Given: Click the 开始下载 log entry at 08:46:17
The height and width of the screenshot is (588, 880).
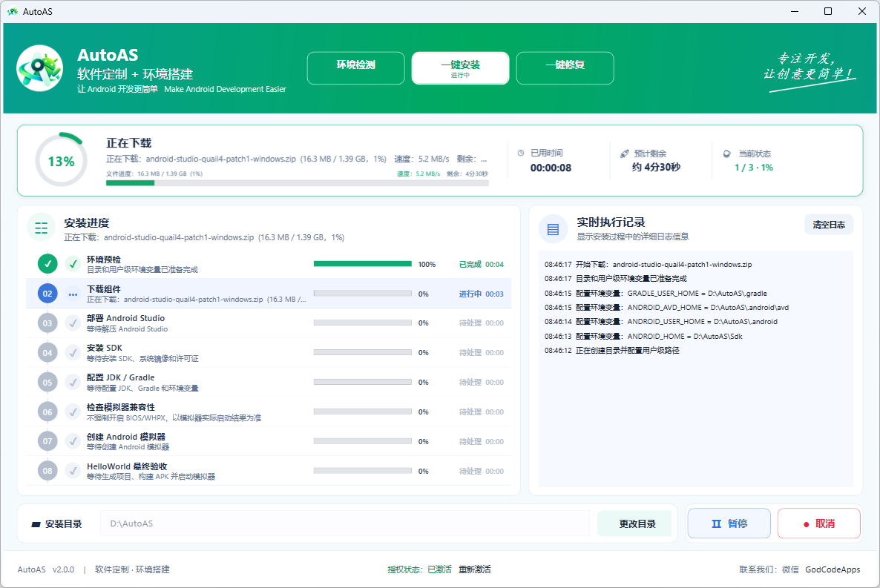Looking at the screenshot, I should pyautogui.click(x=648, y=264).
